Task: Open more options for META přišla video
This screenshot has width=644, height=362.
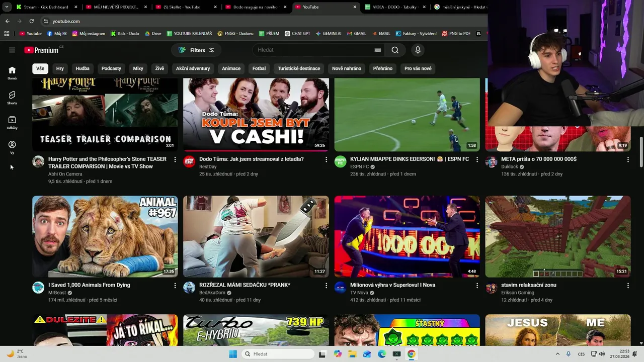Action: pos(628,159)
